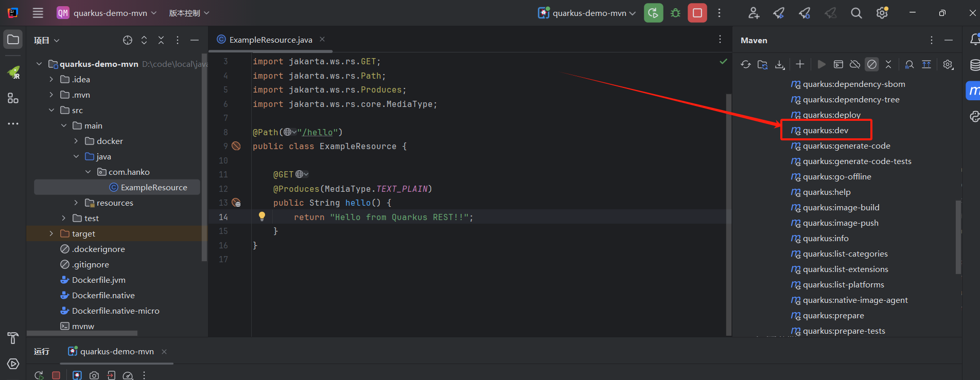
Task: Select the quarkus-demo-mvn run tab
Action: coord(117,351)
